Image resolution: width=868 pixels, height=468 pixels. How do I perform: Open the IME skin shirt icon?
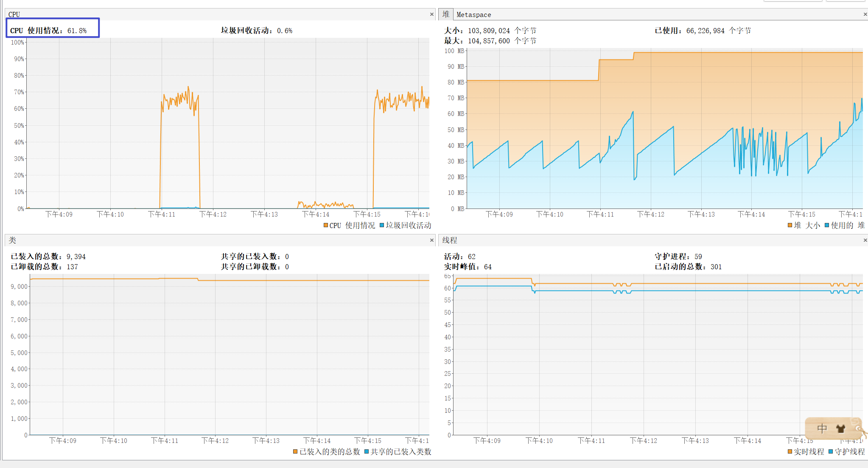click(x=840, y=429)
